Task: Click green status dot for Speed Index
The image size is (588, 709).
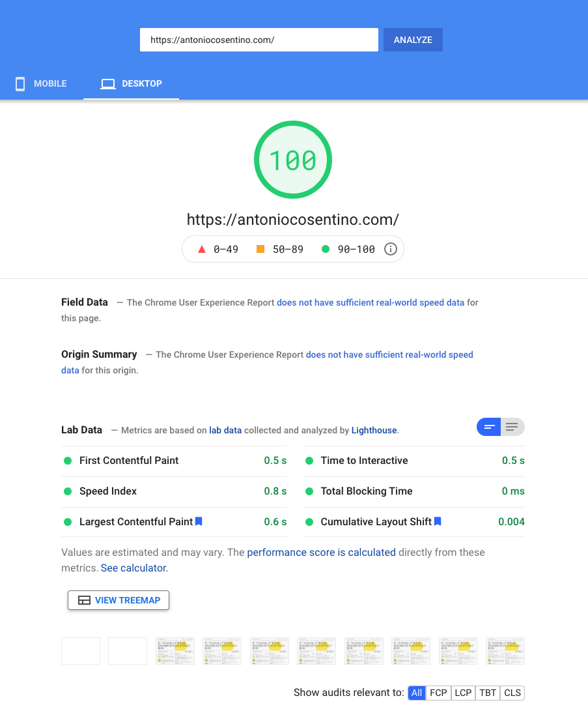Action: click(x=68, y=491)
